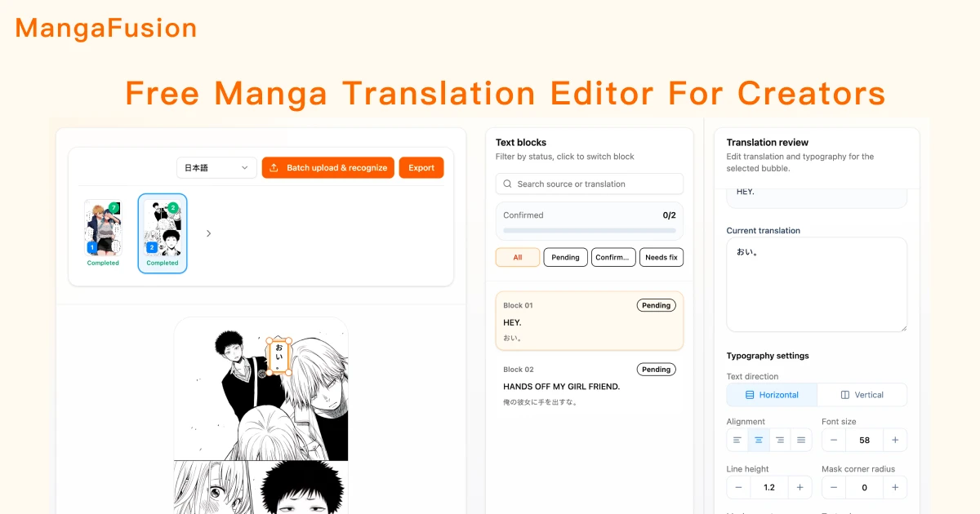Select the Needs fix filter tab
The width and height of the screenshot is (980, 514).
661,257
